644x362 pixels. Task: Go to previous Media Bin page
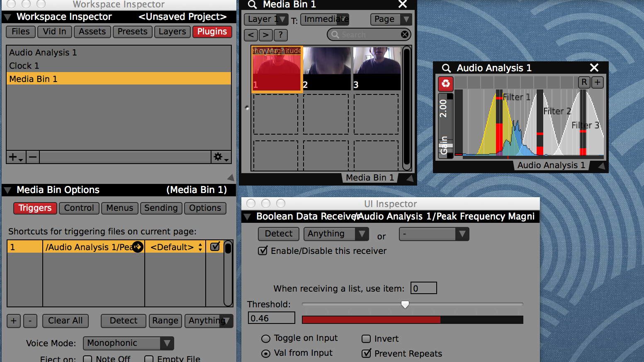point(251,35)
